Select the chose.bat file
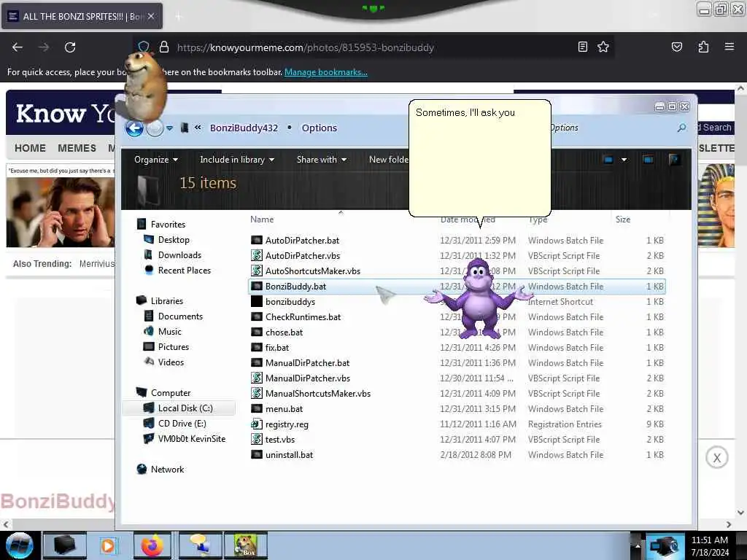Screen dimensions: 747x560 284,332
